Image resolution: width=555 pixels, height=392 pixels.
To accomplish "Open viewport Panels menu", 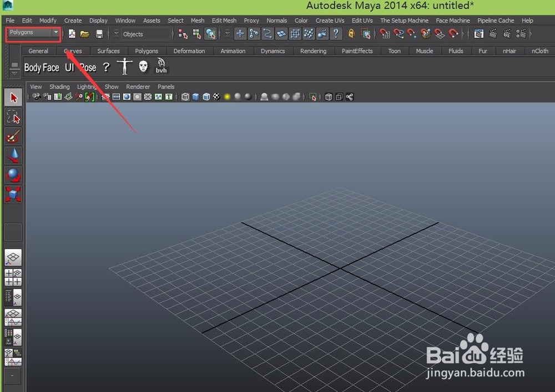I will click(x=166, y=87).
